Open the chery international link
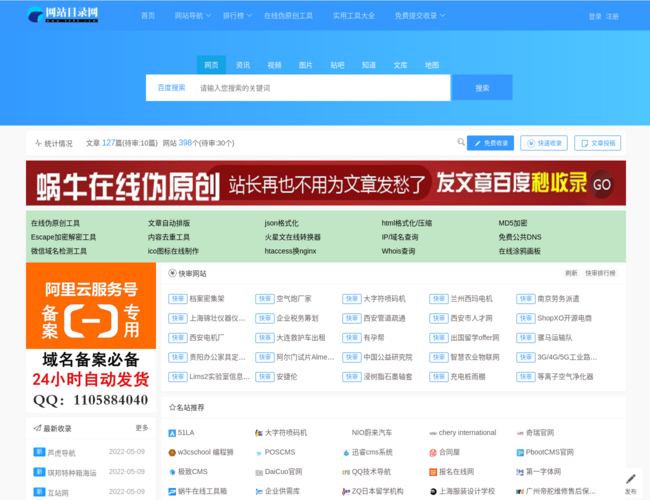The image size is (650, 500). [467, 432]
